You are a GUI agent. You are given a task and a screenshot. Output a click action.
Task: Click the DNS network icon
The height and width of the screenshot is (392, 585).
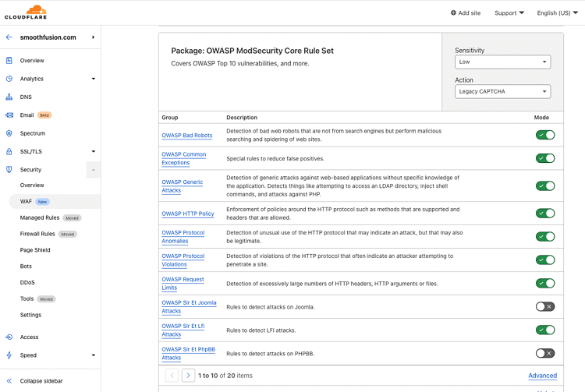point(9,97)
